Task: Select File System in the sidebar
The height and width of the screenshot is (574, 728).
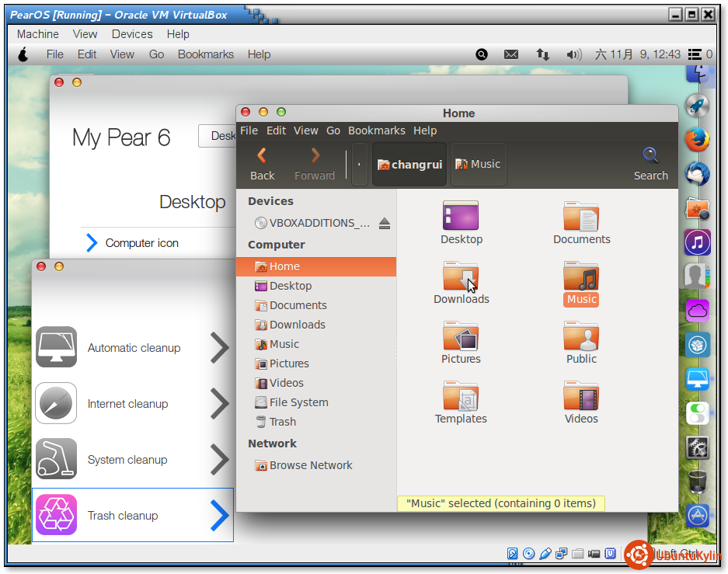Action: point(298,402)
